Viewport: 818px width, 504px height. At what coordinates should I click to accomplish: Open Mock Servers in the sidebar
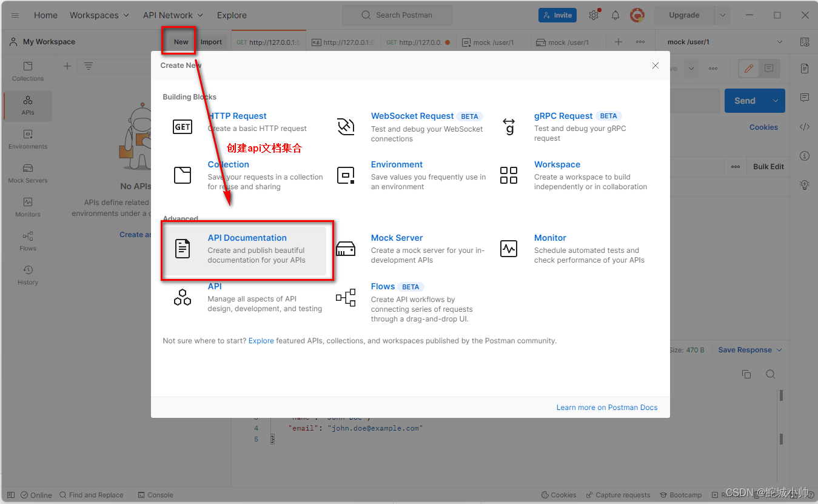point(28,173)
